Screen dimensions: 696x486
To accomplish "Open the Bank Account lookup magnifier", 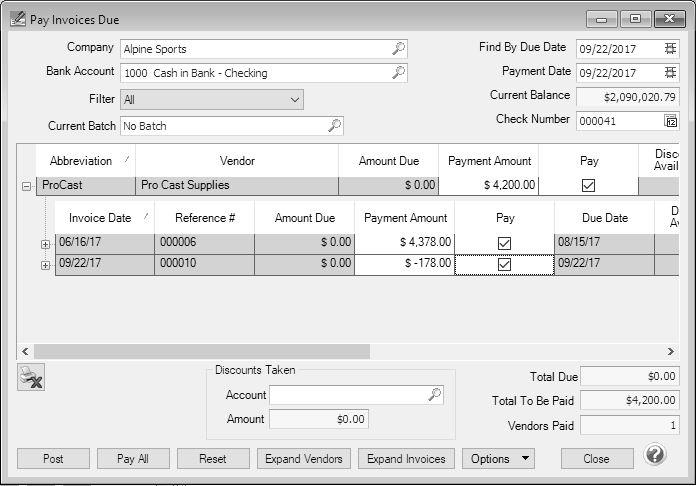I will coord(398,72).
